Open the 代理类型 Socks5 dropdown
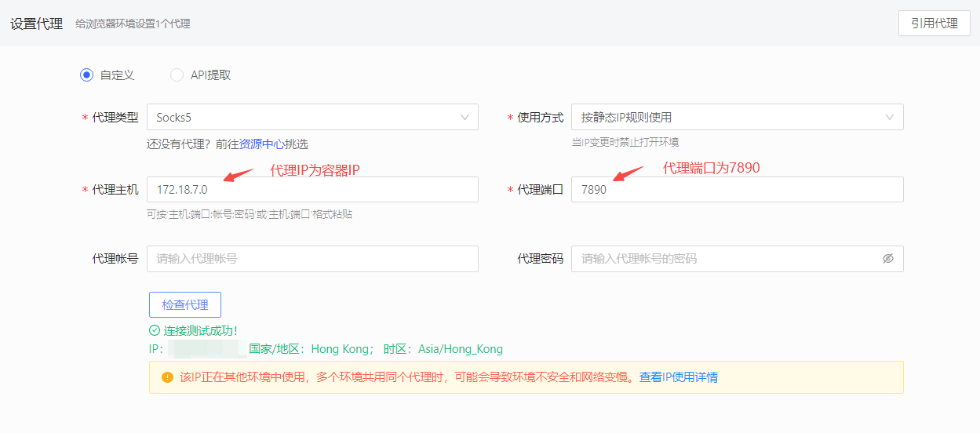 tap(311, 118)
